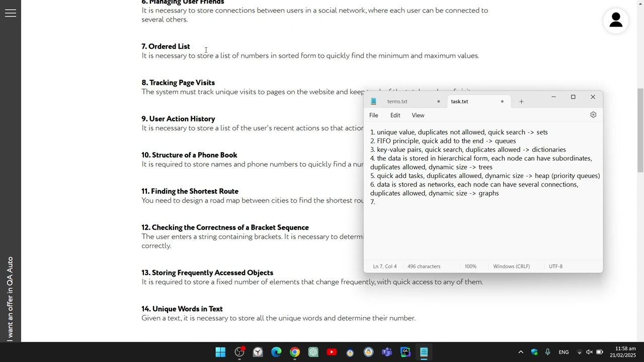Viewport: 644px width, 362px height.
Task: Click the Notepad icon on the taskbar
Action: (x=424, y=352)
